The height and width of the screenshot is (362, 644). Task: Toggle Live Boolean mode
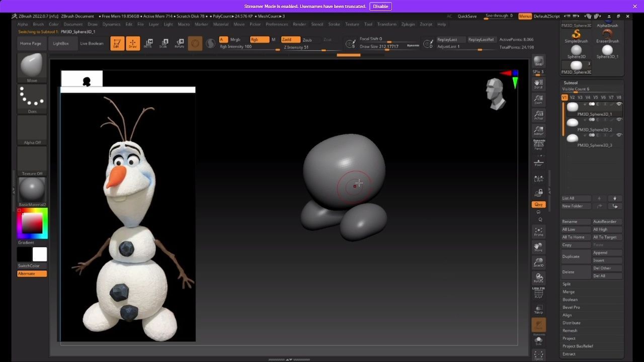click(x=92, y=43)
